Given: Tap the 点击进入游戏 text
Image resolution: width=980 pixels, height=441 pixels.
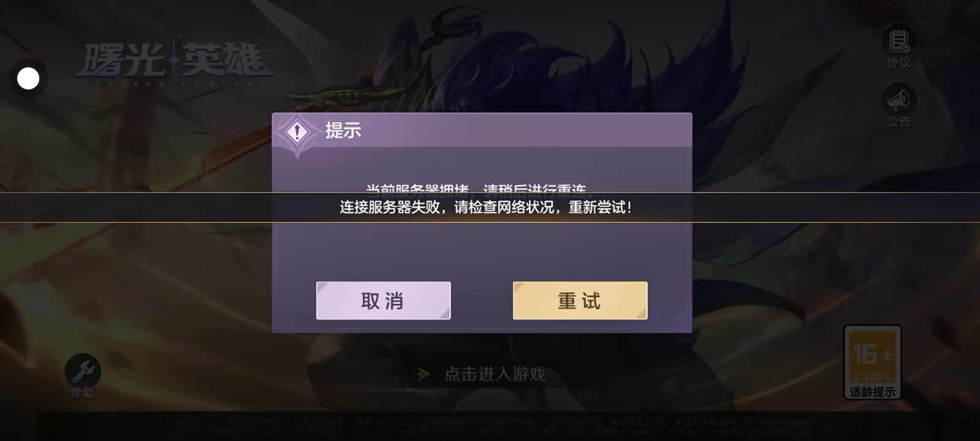Looking at the screenshot, I should pos(495,374).
